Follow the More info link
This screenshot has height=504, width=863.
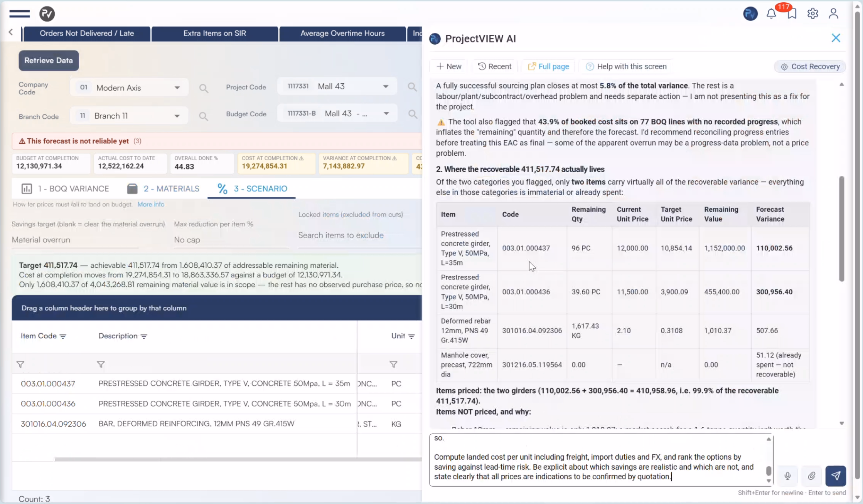(x=151, y=204)
